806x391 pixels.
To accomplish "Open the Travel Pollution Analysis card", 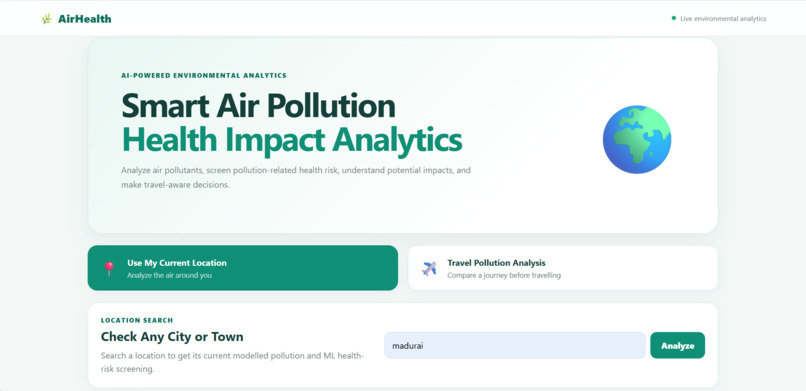I will [563, 268].
